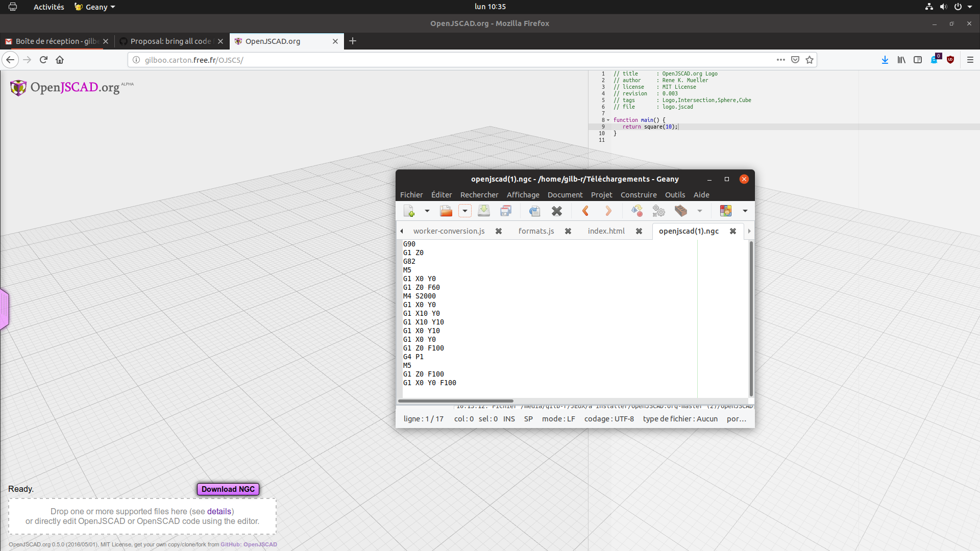
Task: Go back in Firefox
Action: coord(10,60)
